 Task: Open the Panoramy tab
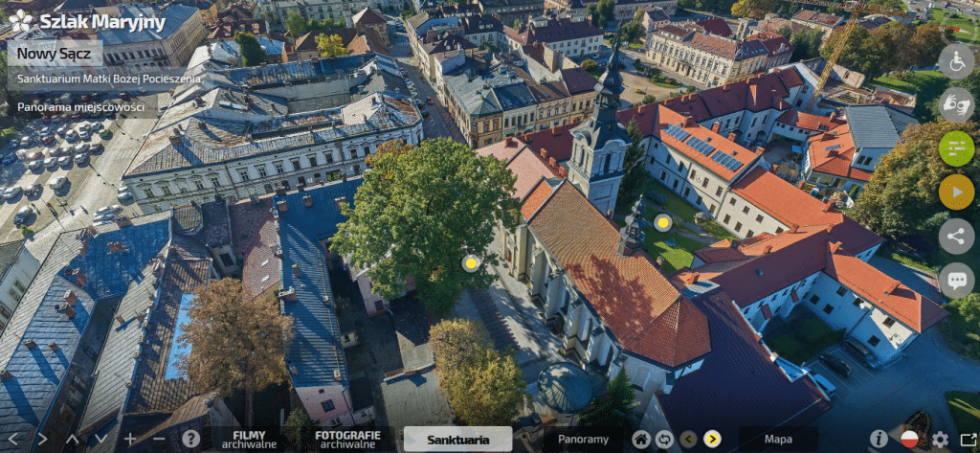pyautogui.click(x=583, y=440)
